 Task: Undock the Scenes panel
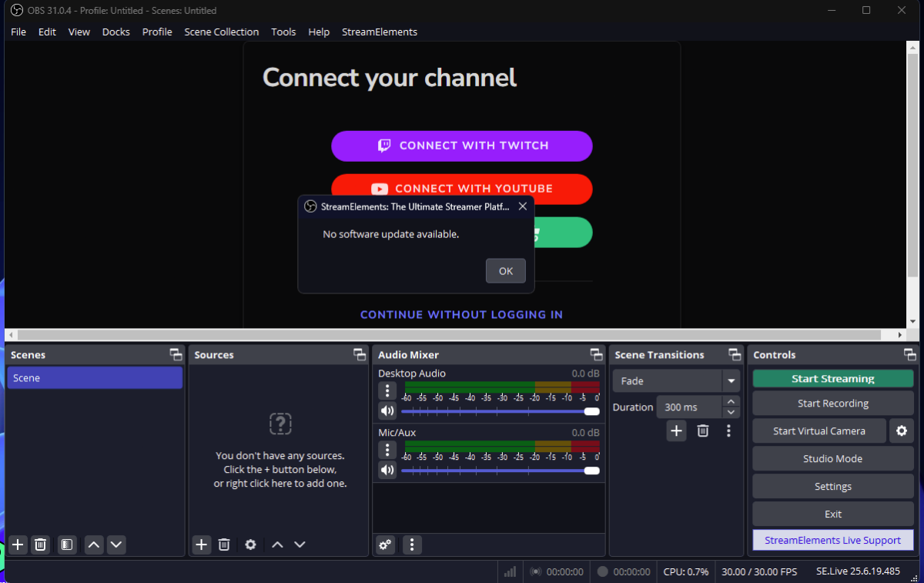tap(176, 354)
